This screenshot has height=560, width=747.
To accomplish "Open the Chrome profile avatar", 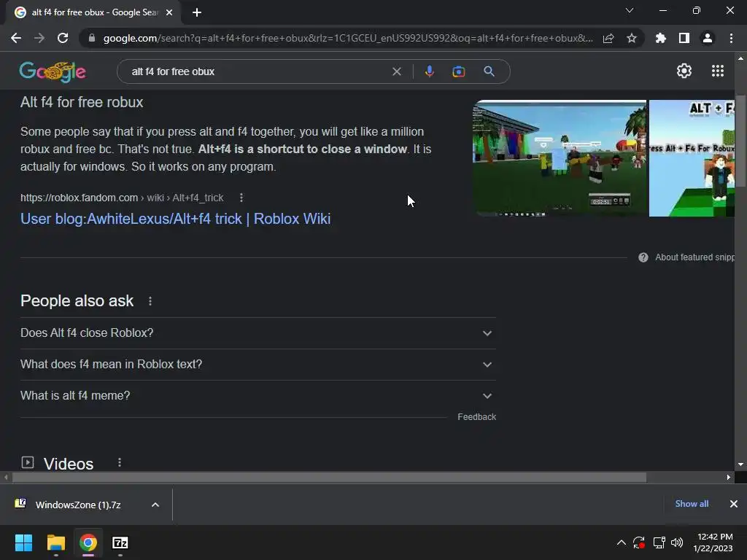I will point(708,38).
